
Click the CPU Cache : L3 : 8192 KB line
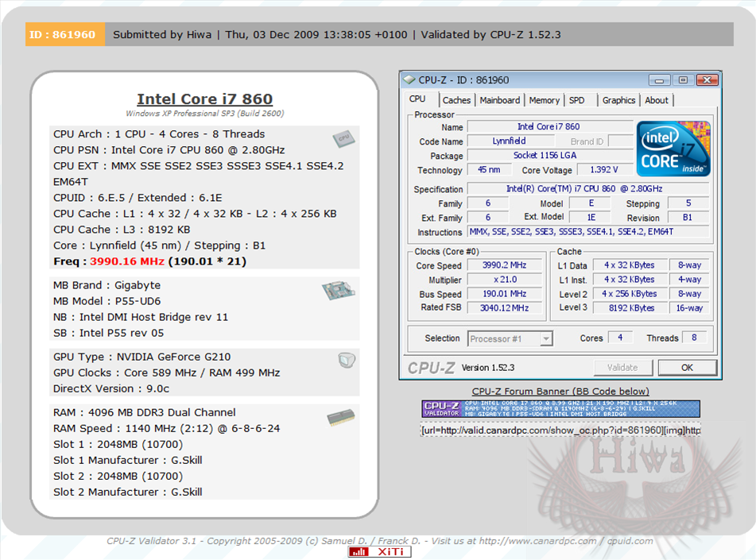click(x=122, y=230)
